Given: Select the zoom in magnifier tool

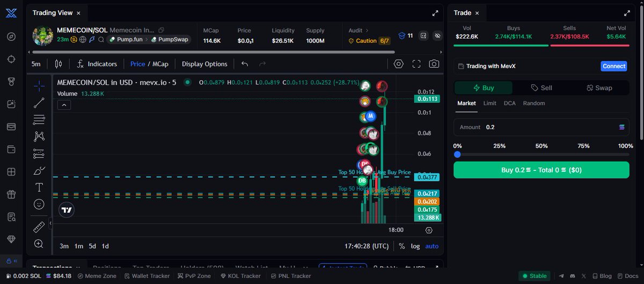Looking at the screenshot, I should coord(39,244).
